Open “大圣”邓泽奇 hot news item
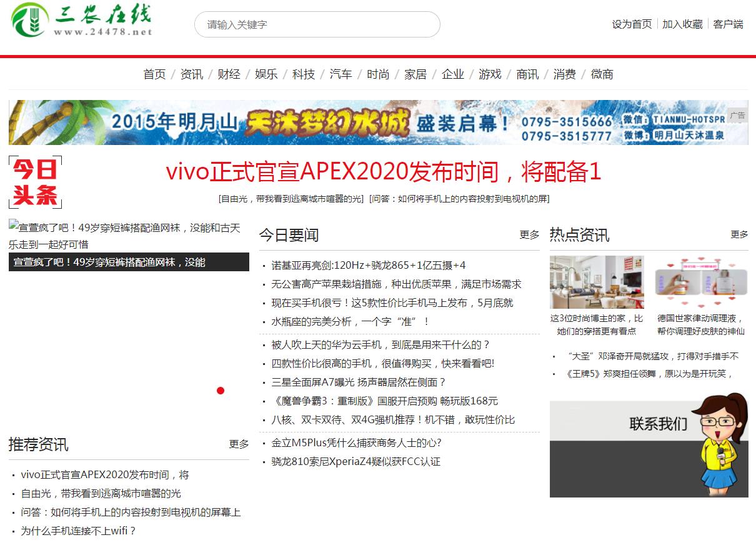 [x=652, y=356]
